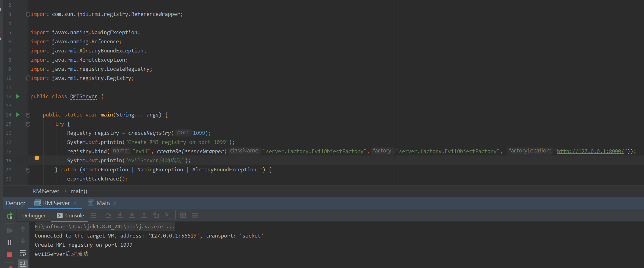Screen dimensions: 644x268
Task: Click "Create RMI registry on port 1099" string in code
Action: click(177, 142)
